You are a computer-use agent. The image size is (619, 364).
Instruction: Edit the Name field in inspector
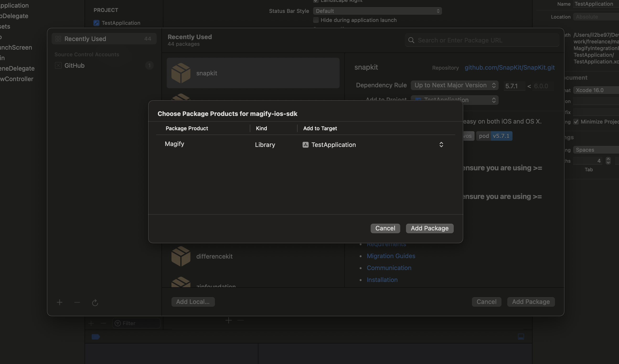[x=596, y=4]
